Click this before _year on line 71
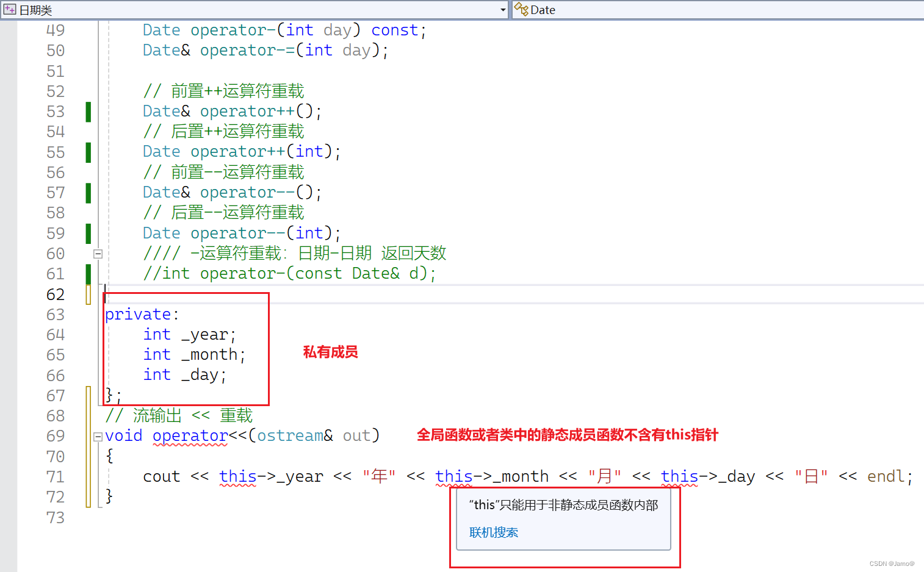The image size is (924, 572). point(238,476)
